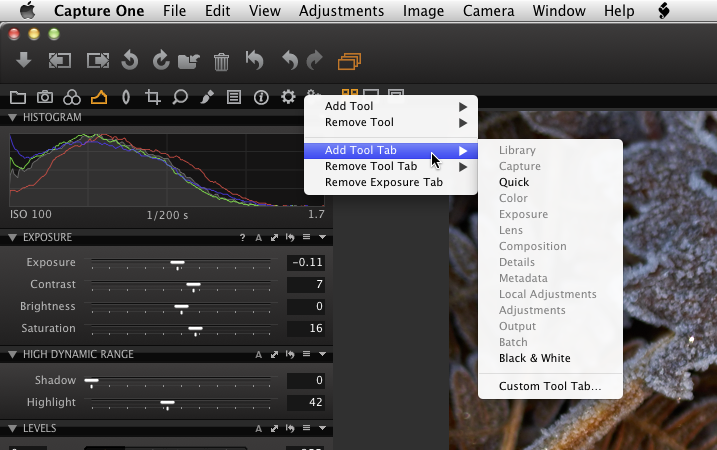Expand the Remove Tool Tab submenu
Viewport: 717px width, 450px height.
[x=391, y=166]
